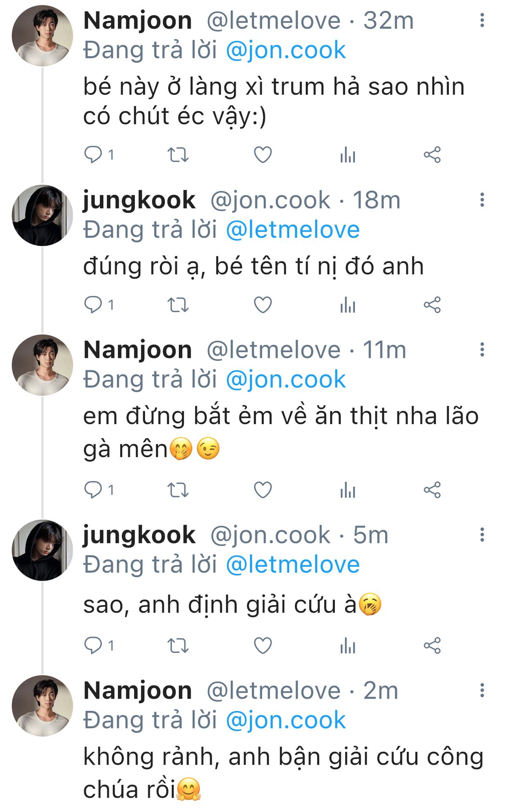Image resolution: width=507 pixels, height=812 pixels.
Task: View analytics for Namjoon's 11m tweet
Action: (348, 490)
